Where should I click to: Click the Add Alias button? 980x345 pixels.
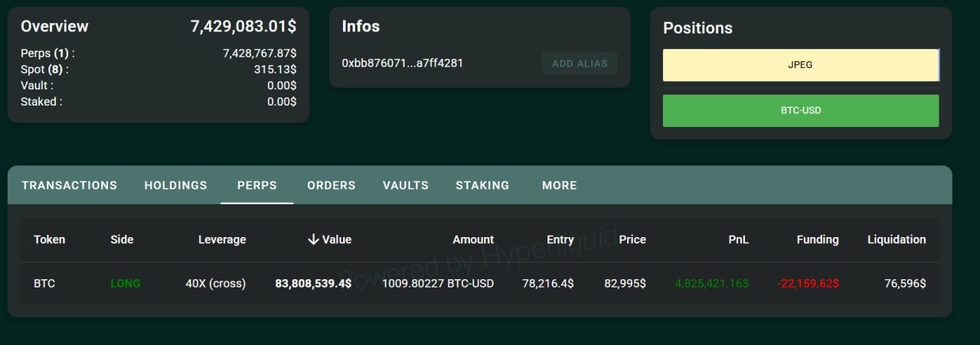click(x=579, y=63)
